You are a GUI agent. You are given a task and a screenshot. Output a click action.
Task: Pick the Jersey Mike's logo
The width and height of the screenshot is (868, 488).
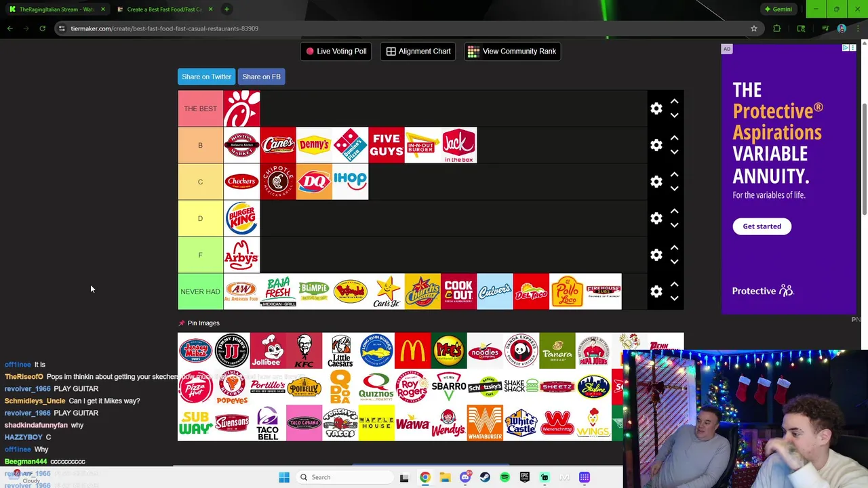195,350
